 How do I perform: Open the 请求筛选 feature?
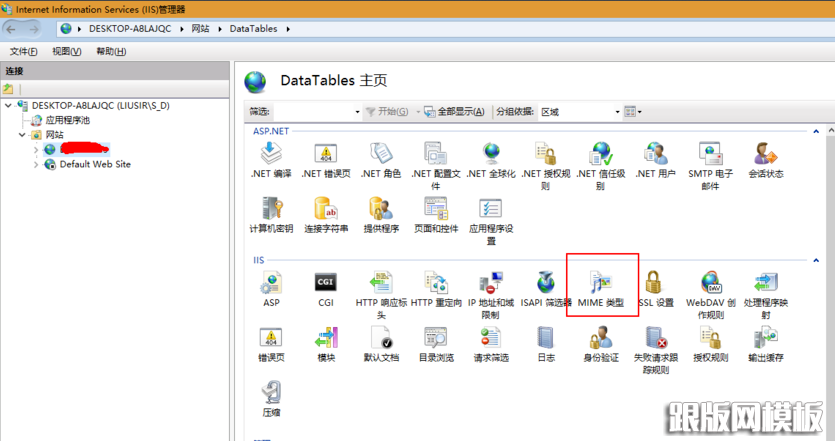[x=491, y=345]
